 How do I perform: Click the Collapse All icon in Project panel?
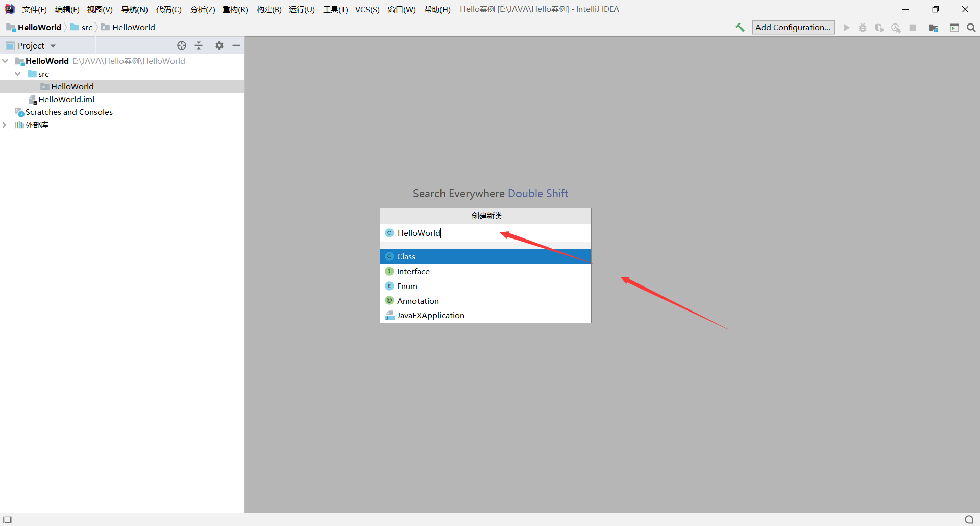tap(199, 45)
